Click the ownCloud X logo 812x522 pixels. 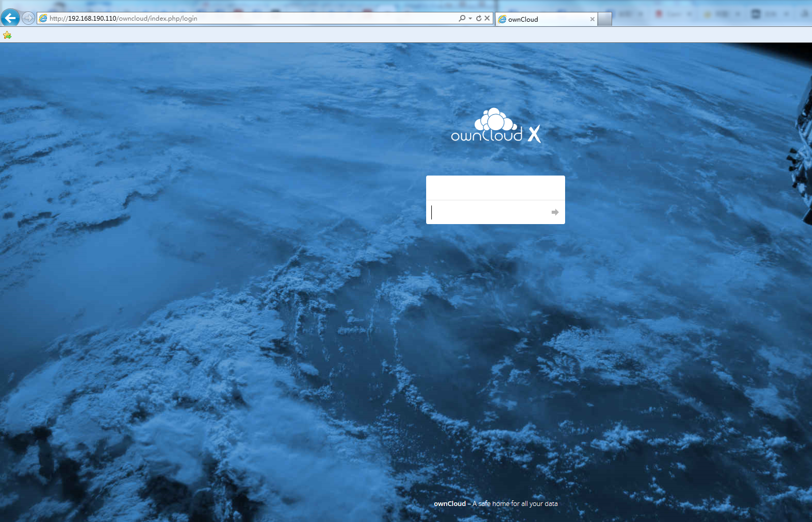click(496, 125)
